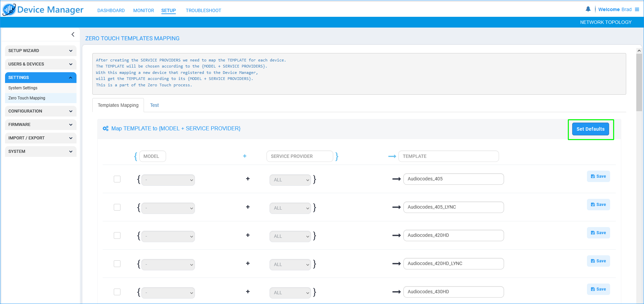Open NETWORK TOPOLOGY link
The height and width of the screenshot is (304, 644).
click(606, 22)
